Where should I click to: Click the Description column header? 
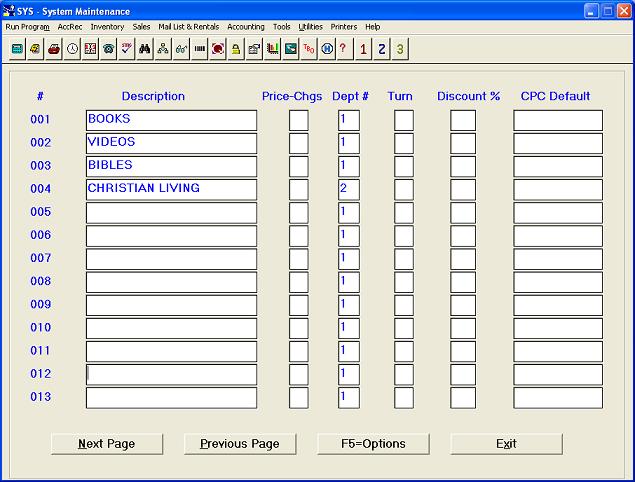coord(153,96)
